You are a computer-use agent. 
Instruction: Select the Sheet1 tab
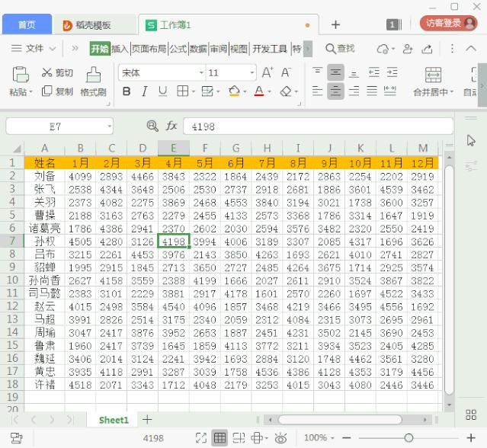(x=114, y=420)
